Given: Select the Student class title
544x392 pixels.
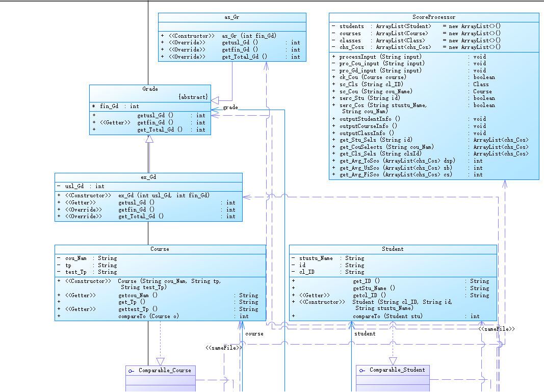Looking at the screenshot, I should (393, 249).
